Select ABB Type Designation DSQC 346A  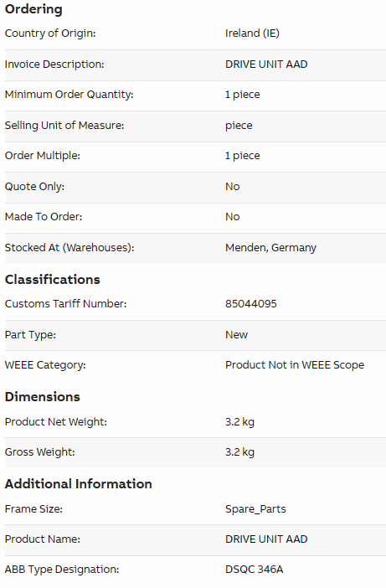(254, 570)
